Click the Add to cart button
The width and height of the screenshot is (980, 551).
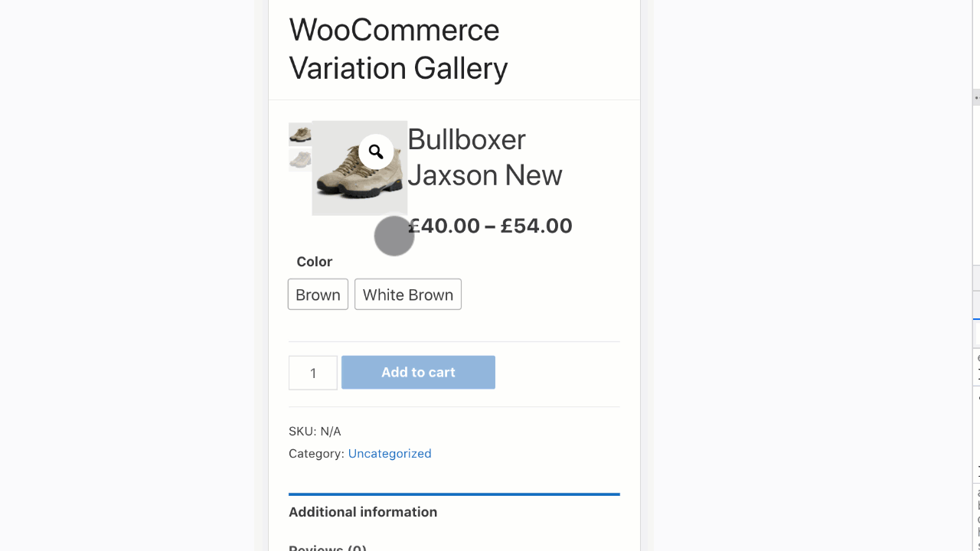tap(418, 372)
